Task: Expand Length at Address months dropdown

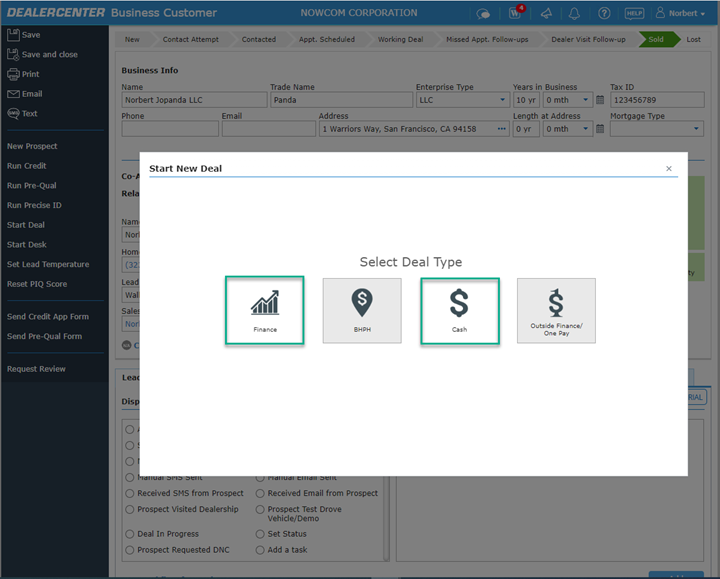Action: point(585,129)
